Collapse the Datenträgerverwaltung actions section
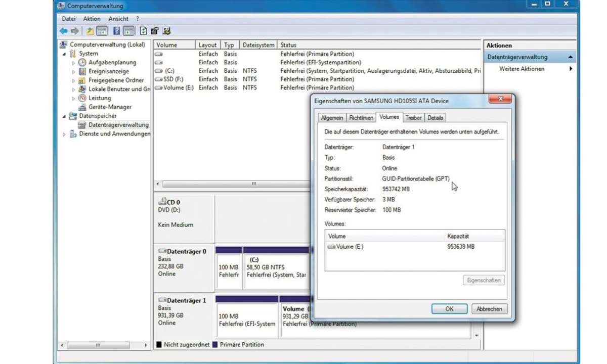The image size is (607, 364). point(571,57)
